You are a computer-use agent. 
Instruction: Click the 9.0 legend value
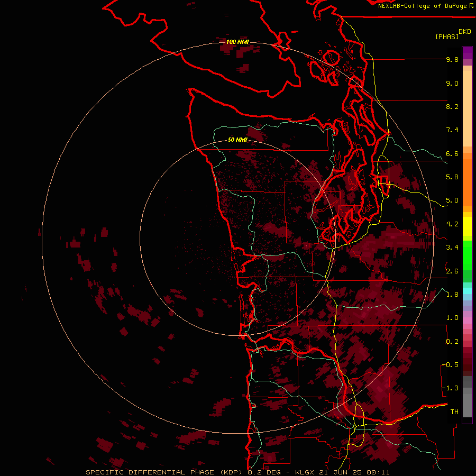point(452,83)
